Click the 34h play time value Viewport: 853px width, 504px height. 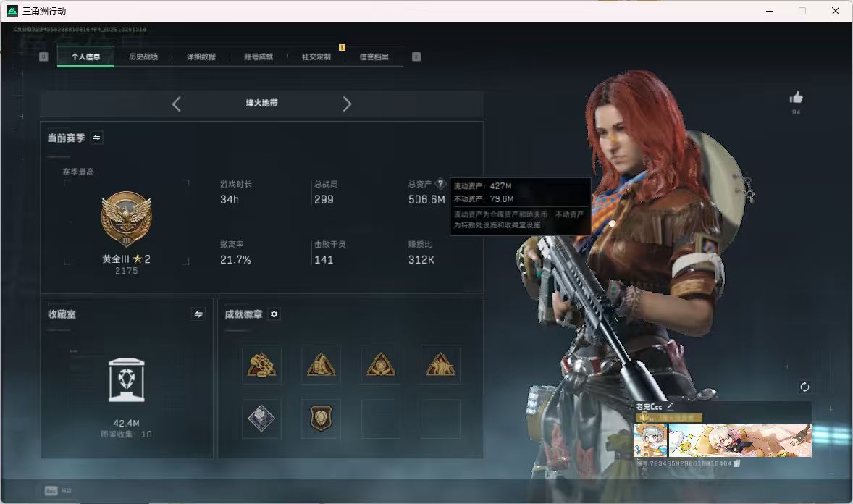[x=230, y=200]
